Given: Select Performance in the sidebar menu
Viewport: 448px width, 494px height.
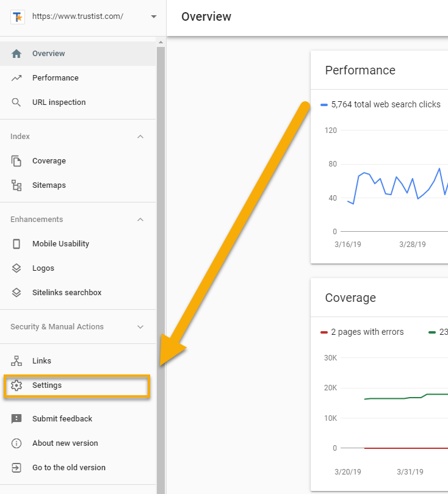Looking at the screenshot, I should pos(56,77).
